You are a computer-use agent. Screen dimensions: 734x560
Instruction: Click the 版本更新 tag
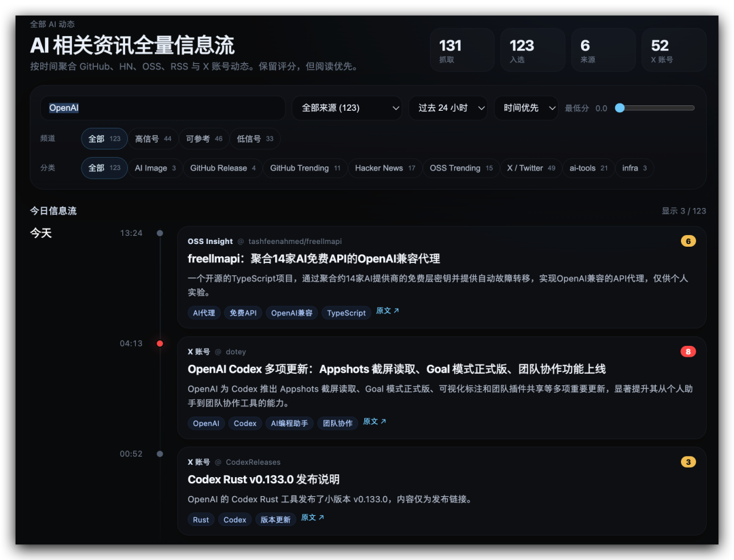275,520
